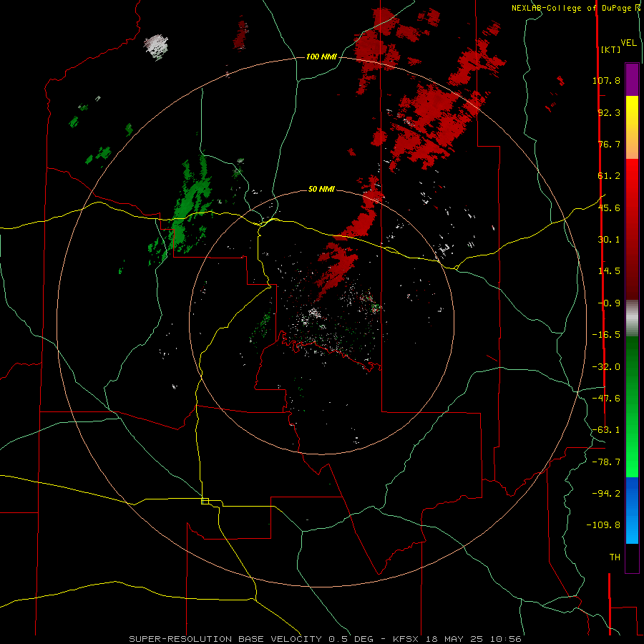
Task: Click the -109.8 velocity scale value
Action: tap(604, 525)
